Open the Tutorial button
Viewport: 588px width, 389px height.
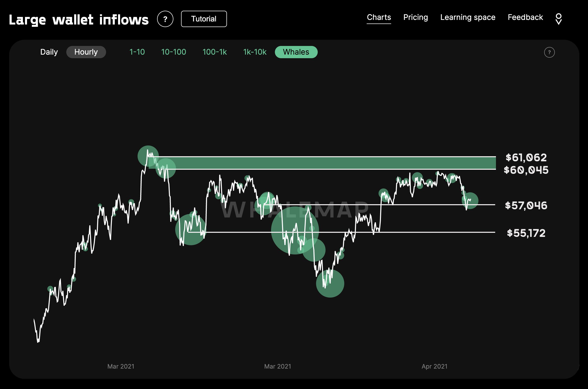click(204, 19)
